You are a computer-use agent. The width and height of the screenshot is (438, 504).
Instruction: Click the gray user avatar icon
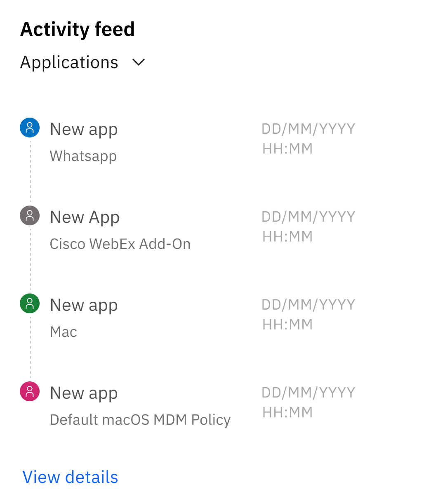(x=30, y=215)
